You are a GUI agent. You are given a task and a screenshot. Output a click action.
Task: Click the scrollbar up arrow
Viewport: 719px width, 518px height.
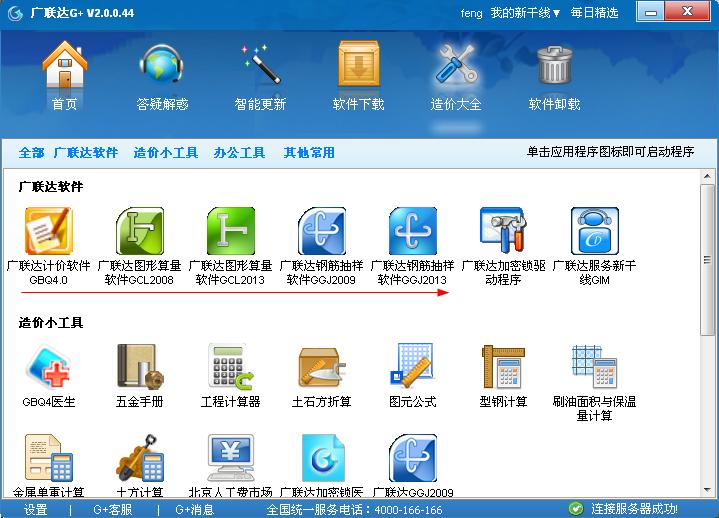click(707, 176)
